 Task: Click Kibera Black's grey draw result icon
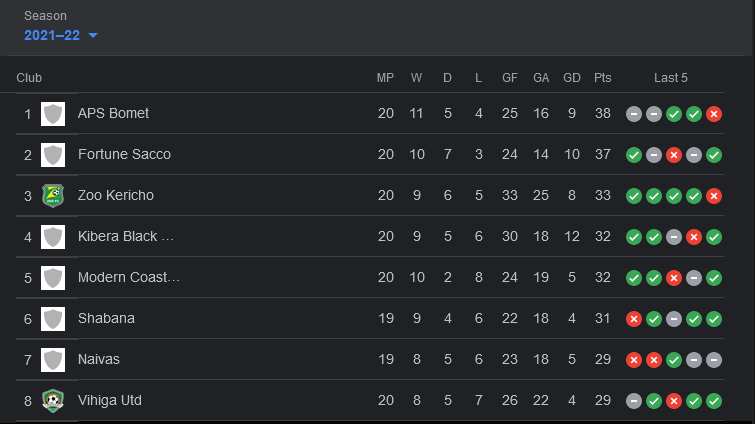(674, 237)
